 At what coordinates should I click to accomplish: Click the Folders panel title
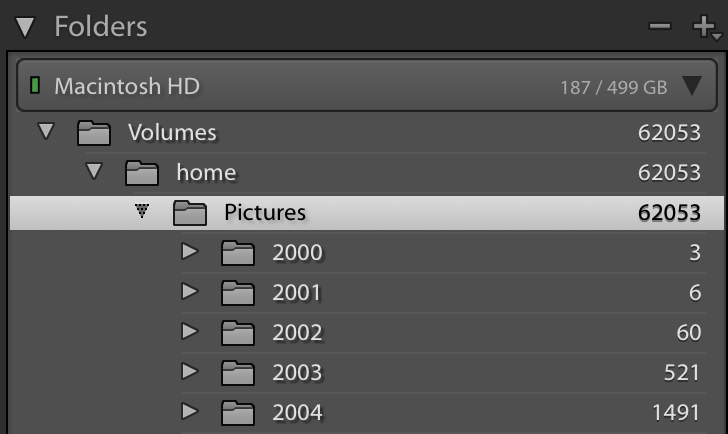tap(100, 27)
